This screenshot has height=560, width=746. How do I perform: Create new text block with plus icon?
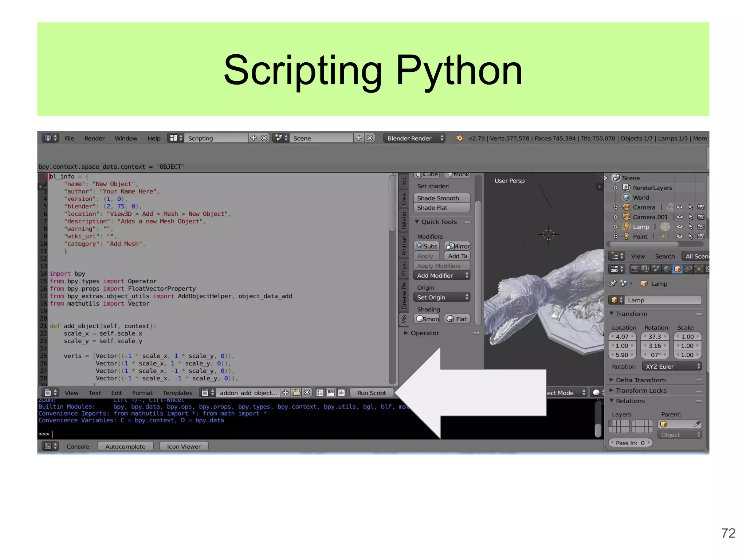click(x=285, y=392)
